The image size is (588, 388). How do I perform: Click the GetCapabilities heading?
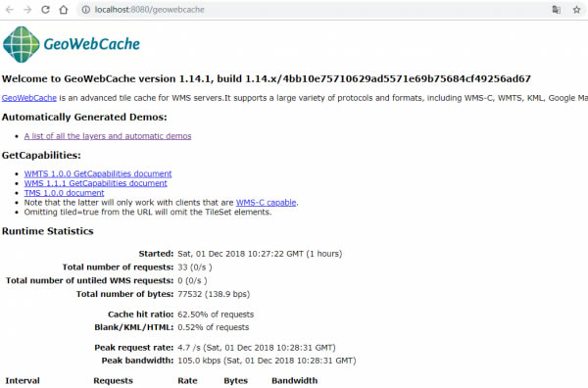pyautogui.click(x=41, y=155)
